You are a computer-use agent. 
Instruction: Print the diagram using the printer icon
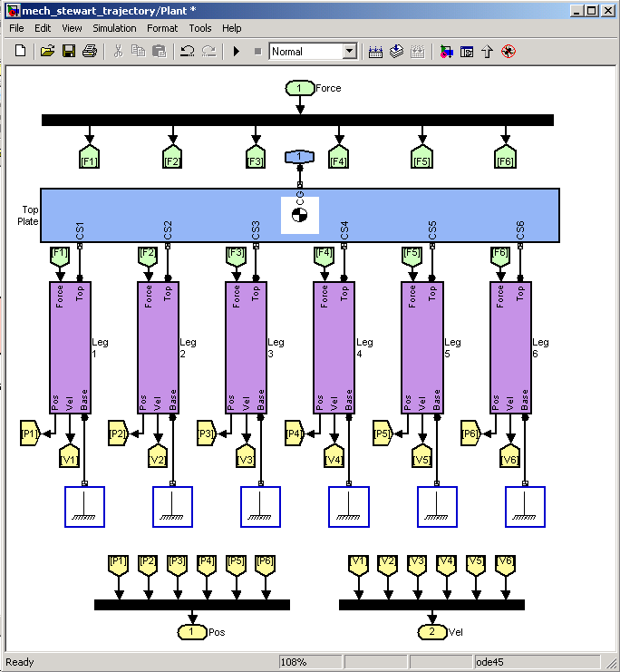90,52
